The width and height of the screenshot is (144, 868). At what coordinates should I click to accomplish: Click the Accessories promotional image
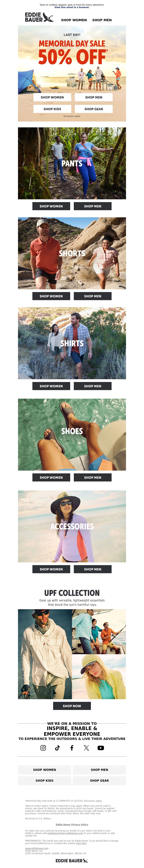tap(72, 526)
